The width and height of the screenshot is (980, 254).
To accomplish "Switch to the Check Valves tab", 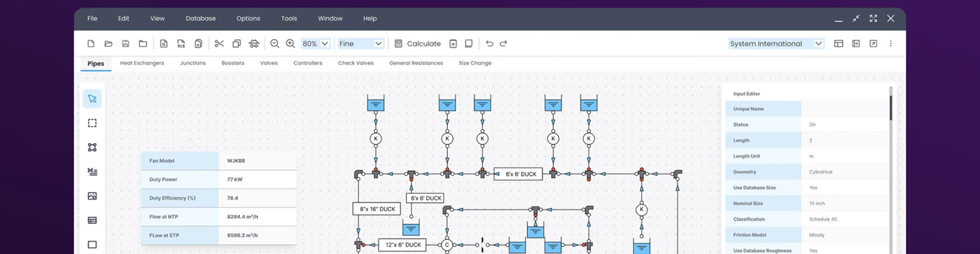I will click(356, 63).
